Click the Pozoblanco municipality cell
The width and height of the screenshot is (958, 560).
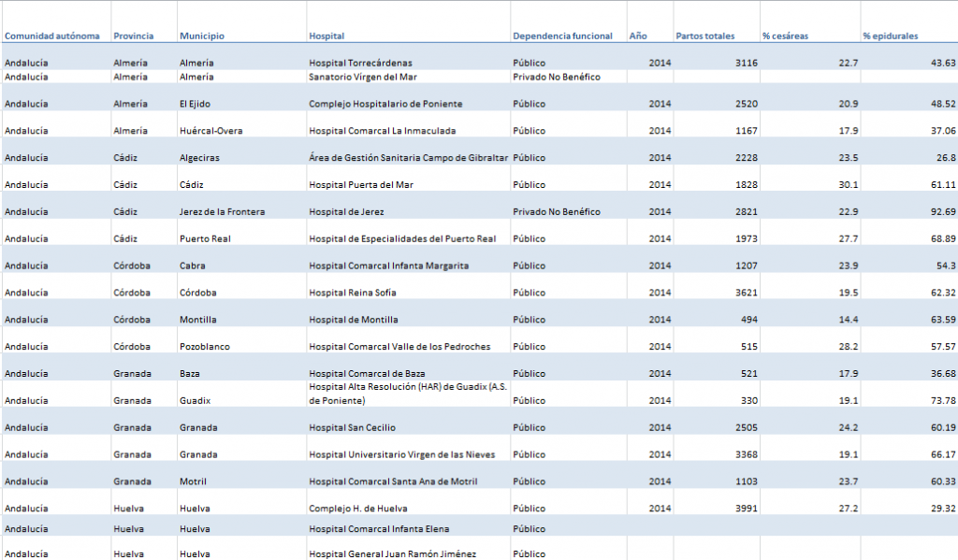click(x=205, y=347)
